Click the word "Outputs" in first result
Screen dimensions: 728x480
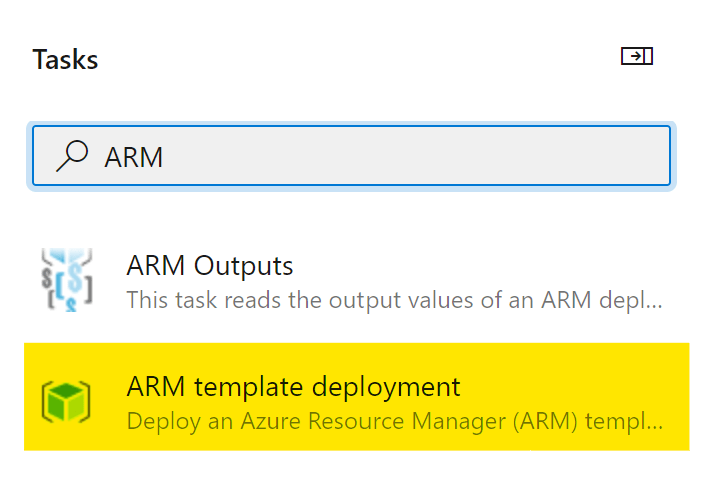pos(246,266)
